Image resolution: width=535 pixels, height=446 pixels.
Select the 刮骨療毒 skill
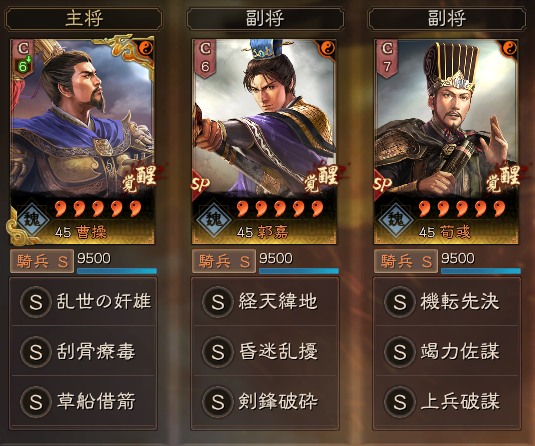[83, 351]
